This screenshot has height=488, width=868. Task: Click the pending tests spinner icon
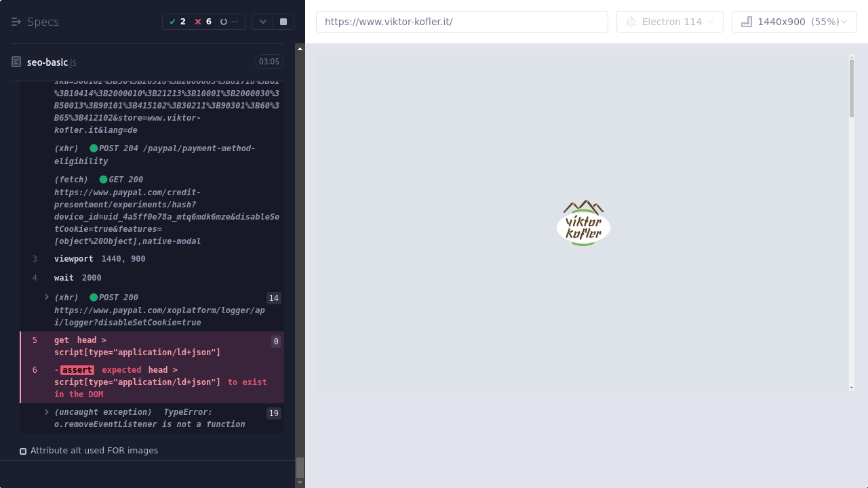tap(224, 22)
